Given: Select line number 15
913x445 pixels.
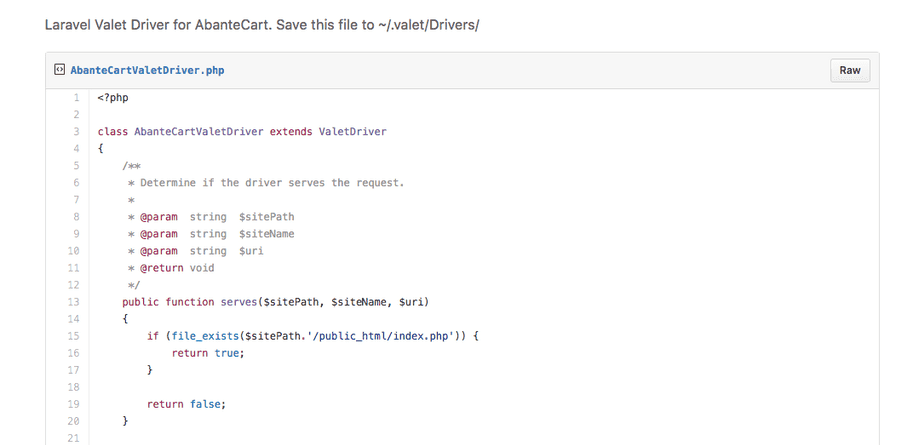Looking at the screenshot, I should [x=74, y=336].
